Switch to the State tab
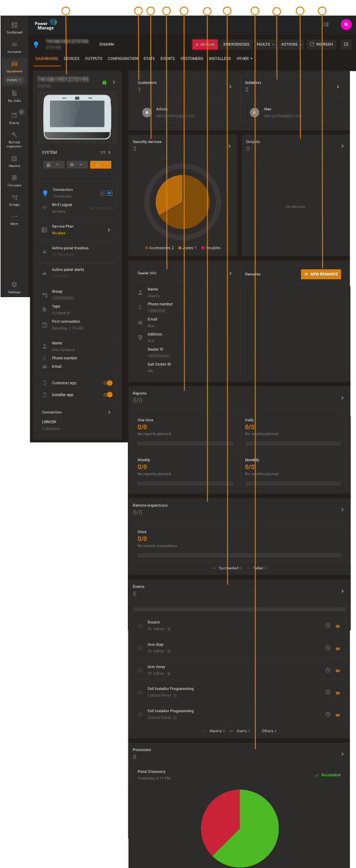Image resolution: width=356 pixels, height=868 pixels. tap(149, 58)
